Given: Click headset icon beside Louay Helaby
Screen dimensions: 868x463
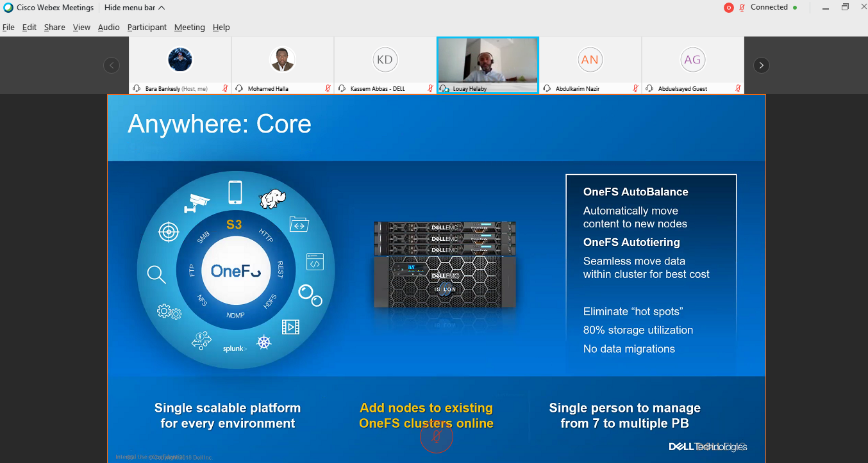Looking at the screenshot, I should [444, 88].
